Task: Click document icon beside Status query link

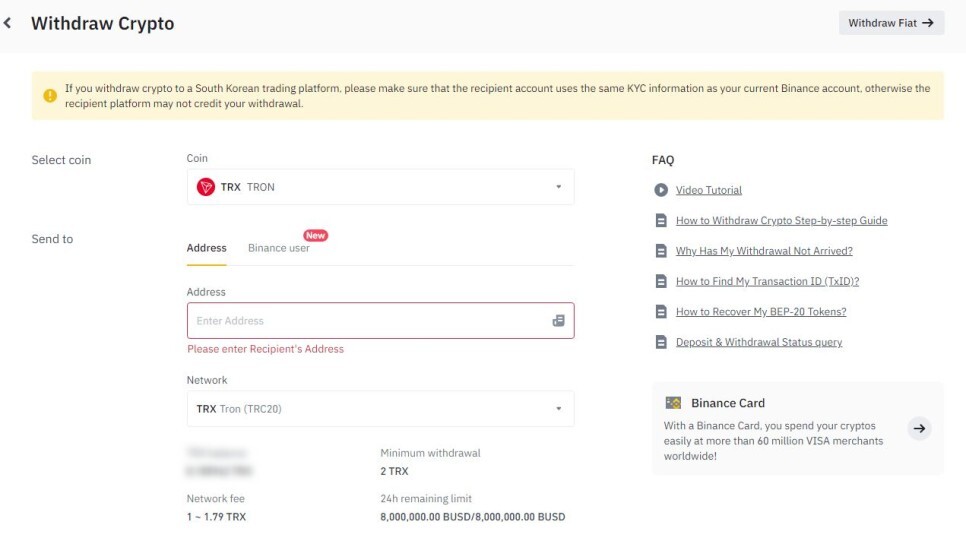Action: (x=660, y=342)
